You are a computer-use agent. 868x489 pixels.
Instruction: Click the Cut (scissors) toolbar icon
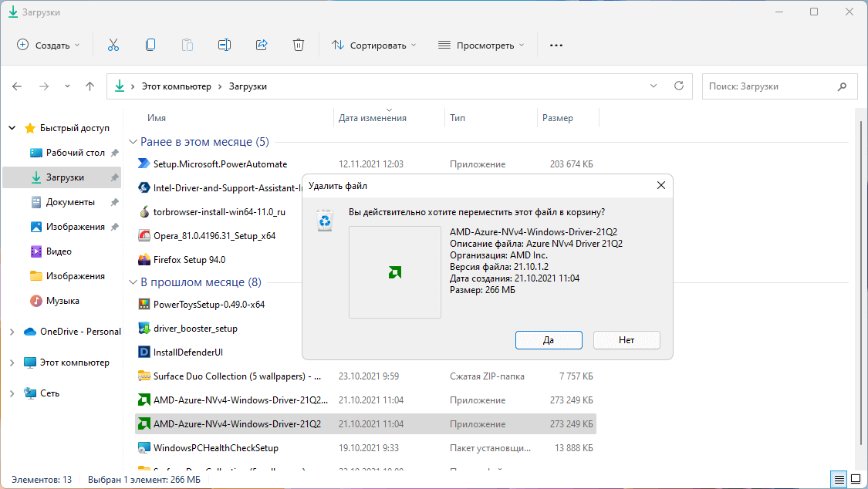113,45
